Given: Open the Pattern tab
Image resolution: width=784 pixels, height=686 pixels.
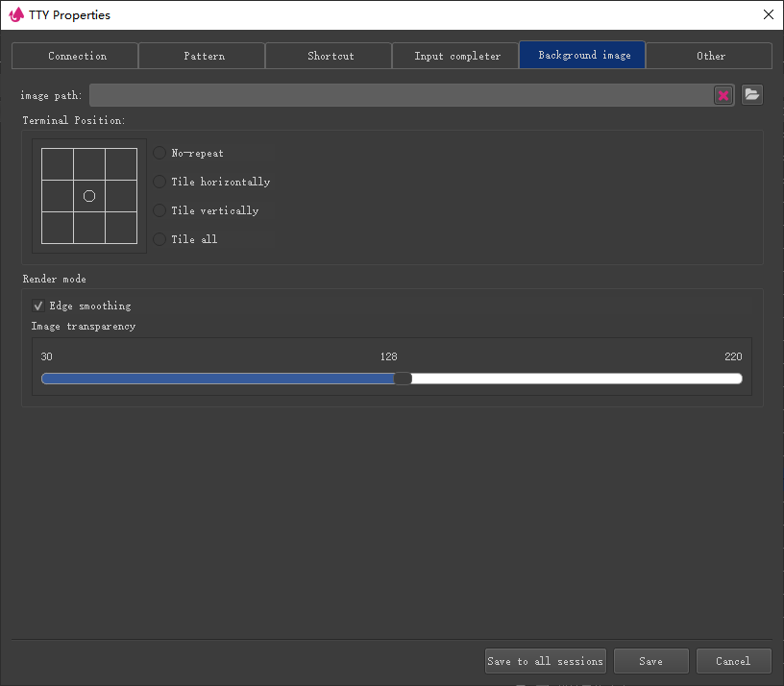Looking at the screenshot, I should 202,56.
